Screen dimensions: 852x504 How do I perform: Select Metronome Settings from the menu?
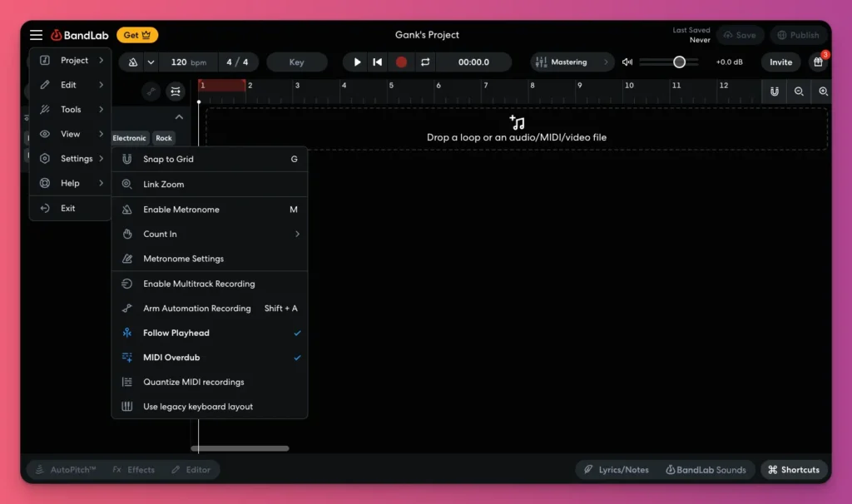coord(185,259)
